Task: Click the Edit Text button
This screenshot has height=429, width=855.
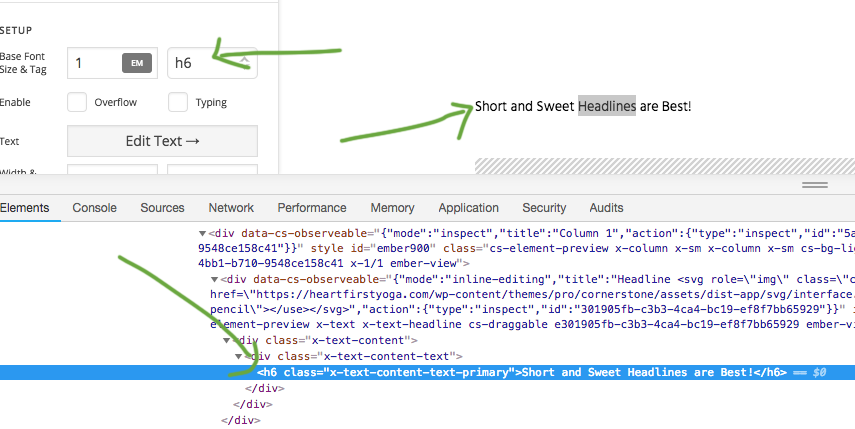Action: coord(162,141)
